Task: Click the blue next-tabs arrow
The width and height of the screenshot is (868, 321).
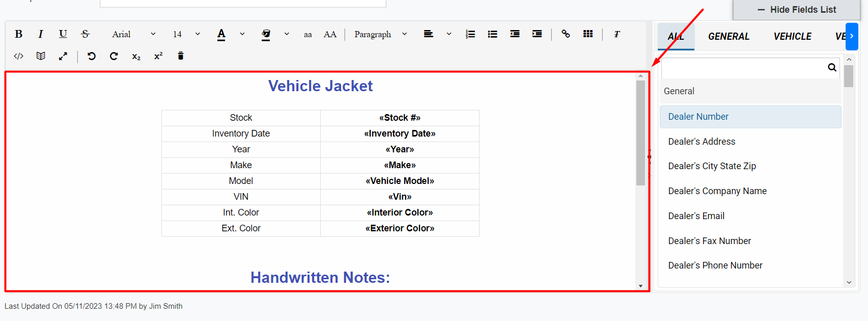Action: 852,36
